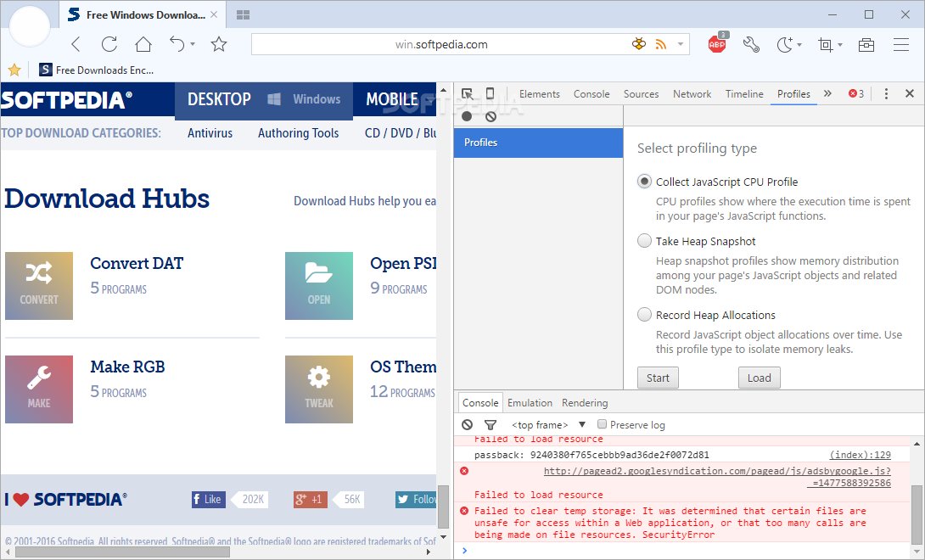This screenshot has width=925, height=560.
Task: Open the wrench developer tools icon
Action: pyautogui.click(x=751, y=44)
